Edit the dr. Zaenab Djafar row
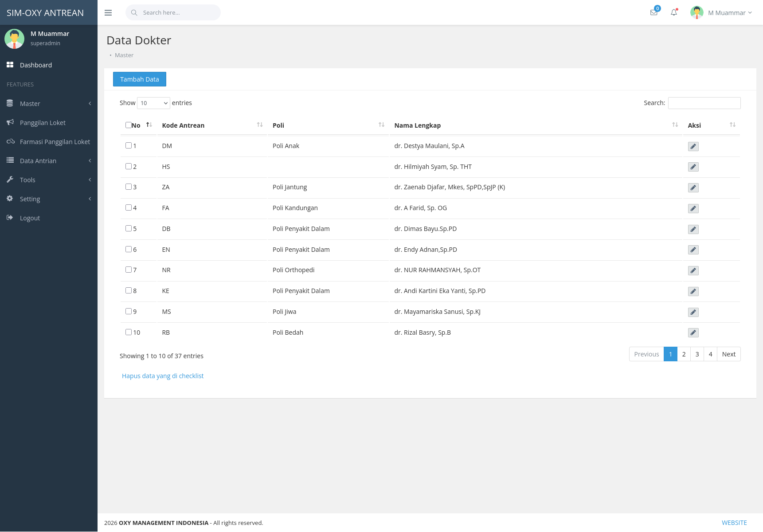This screenshot has width=763, height=532. tap(693, 188)
